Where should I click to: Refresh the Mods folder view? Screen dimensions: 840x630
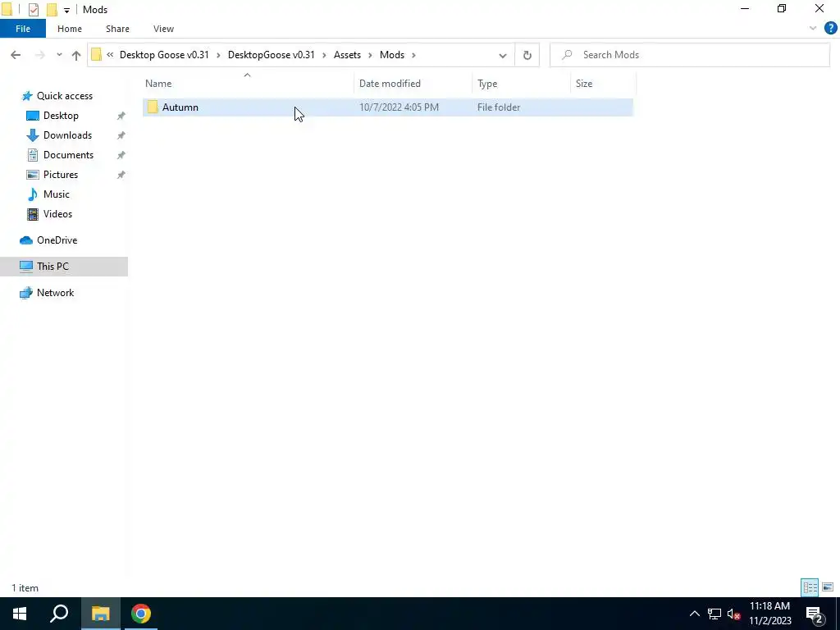click(527, 55)
